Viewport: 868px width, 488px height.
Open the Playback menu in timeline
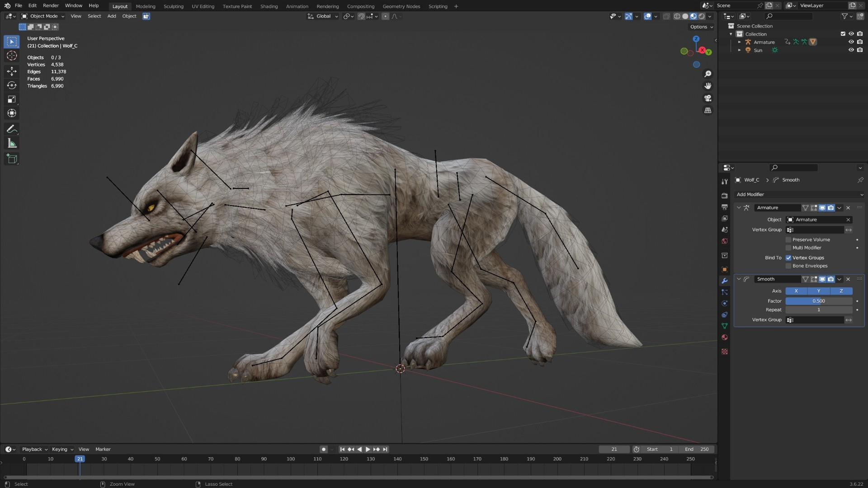(x=34, y=449)
